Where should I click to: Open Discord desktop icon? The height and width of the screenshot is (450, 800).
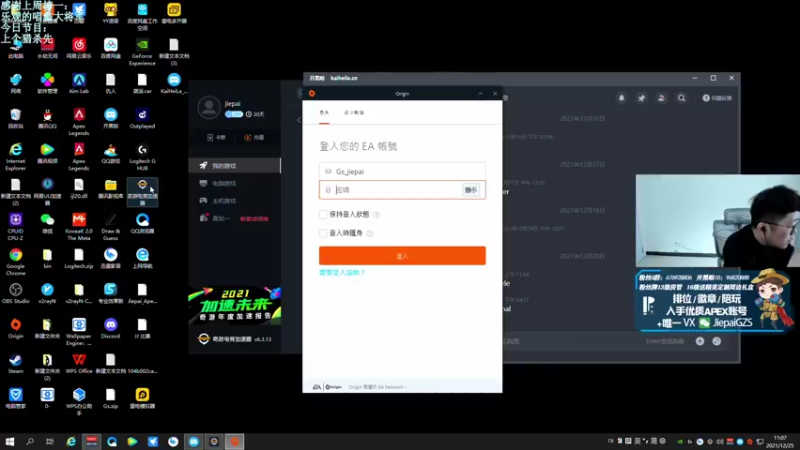[x=110, y=329]
